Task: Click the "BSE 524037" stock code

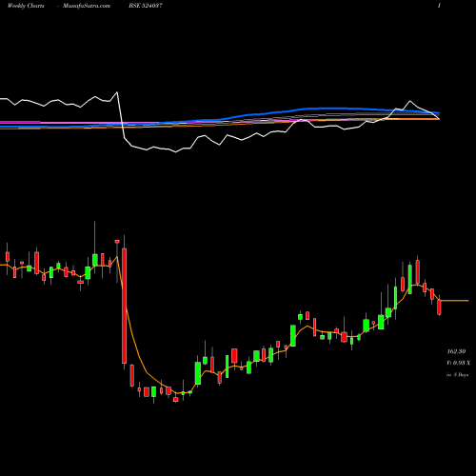Action: 146,6
